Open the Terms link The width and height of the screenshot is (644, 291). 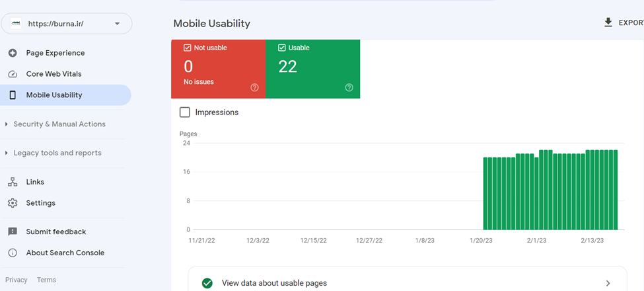point(46,280)
